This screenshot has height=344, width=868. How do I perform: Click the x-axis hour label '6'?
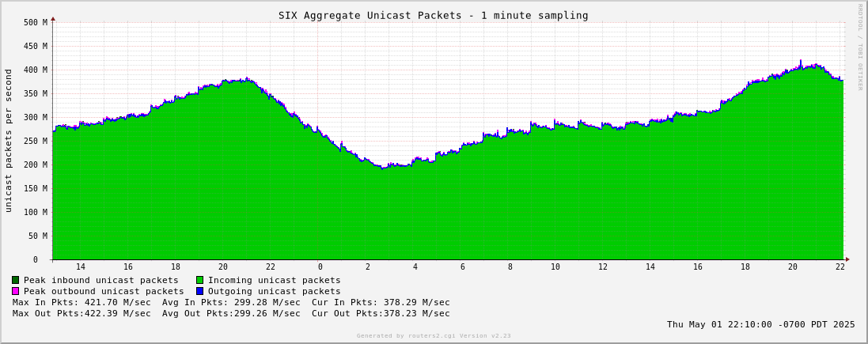coord(463,267)
